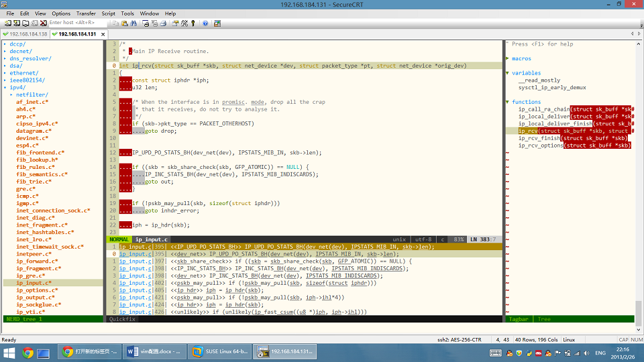Viewport: 644px width, 362px height.
Task: Expand the ieee802154/ directory
Action: [5, 80]
